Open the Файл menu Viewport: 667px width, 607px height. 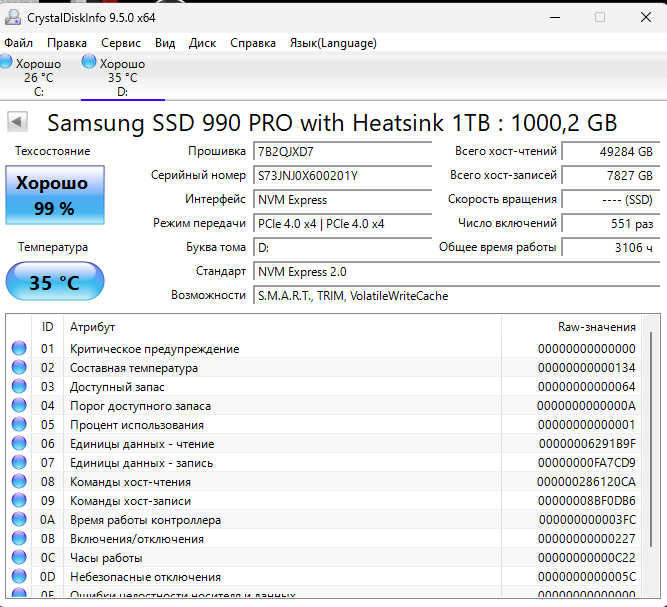coord(18,43)
